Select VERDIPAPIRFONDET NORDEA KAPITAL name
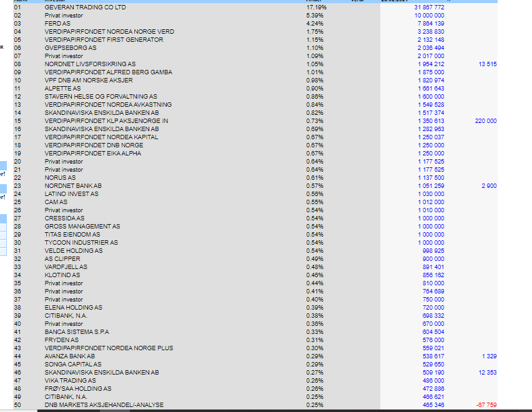This screenshot has height=412, width=532. [101, 137]
